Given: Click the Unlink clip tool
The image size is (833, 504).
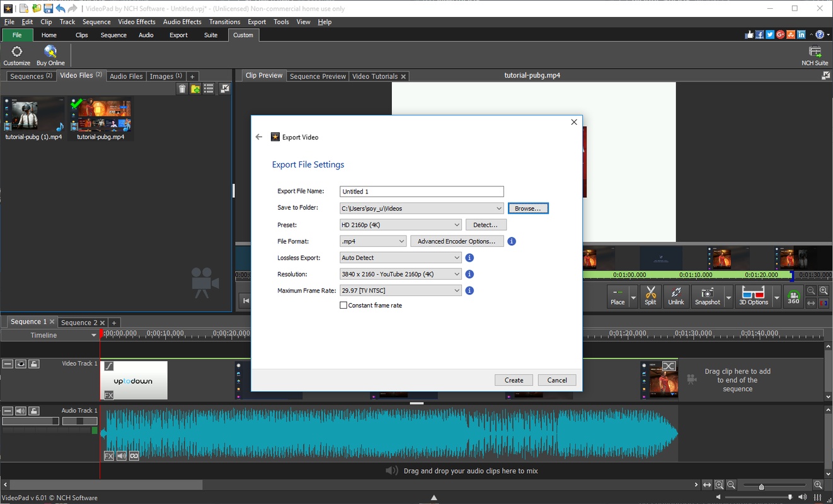Looking at the screenshot, I should 676,295.
